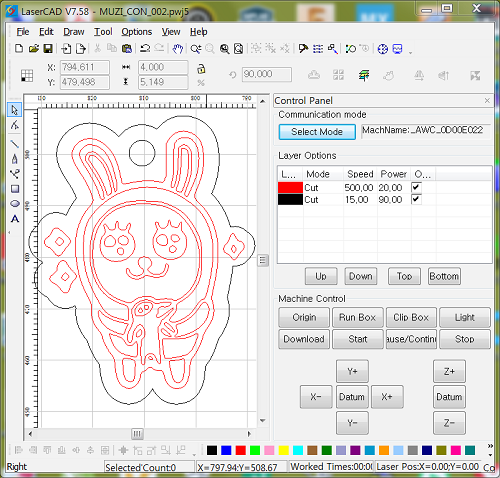The width and height of the screenshot is (500, 478).
Task: Click the Origin button
Action: pos(304,317)
